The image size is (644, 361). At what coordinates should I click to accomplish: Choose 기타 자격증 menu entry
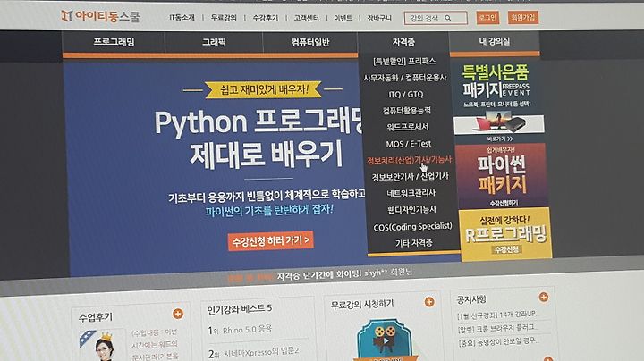tap(414, 243)
